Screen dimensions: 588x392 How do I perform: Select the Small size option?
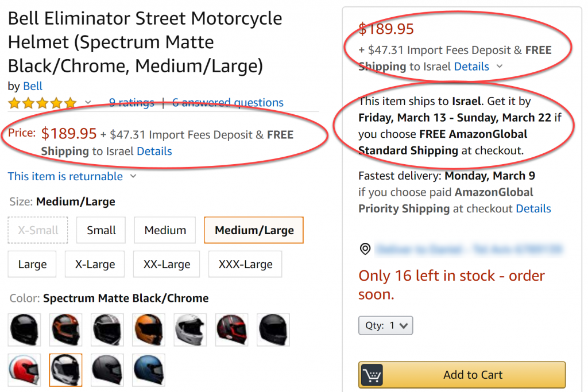(x=102, y=230)
